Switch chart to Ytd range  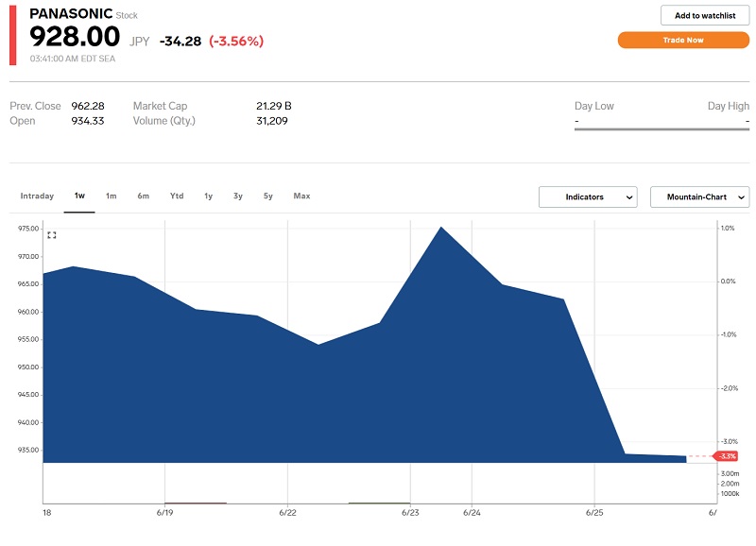click(177, 196)
